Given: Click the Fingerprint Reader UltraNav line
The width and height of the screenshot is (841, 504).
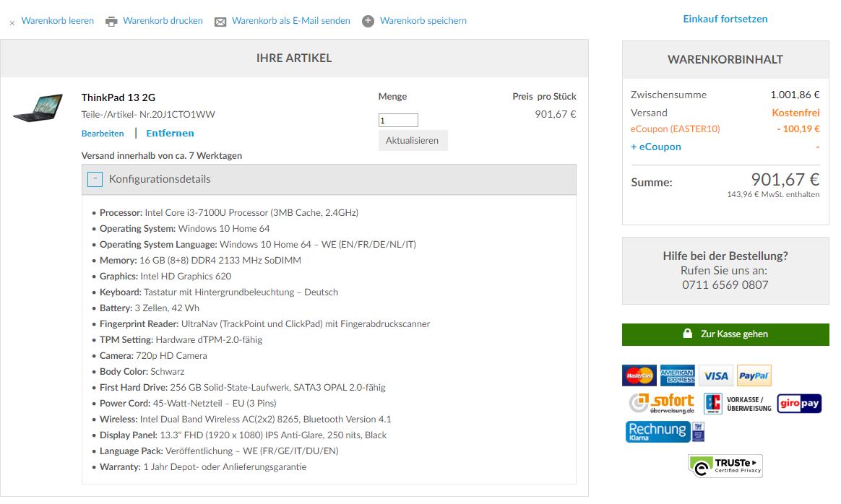Looking at the screenshot, I should (264, 323).
